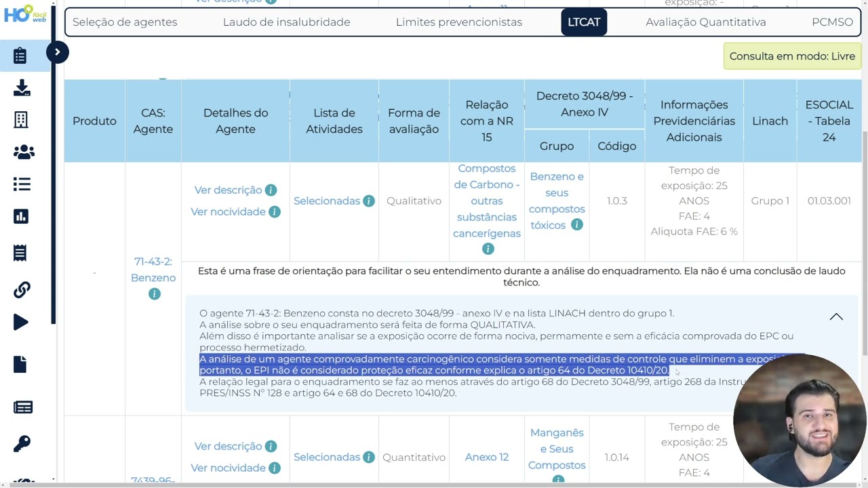868x488 pixels.
Task: Open Manganês e Seus Compostos link
Action: (557, 449)
